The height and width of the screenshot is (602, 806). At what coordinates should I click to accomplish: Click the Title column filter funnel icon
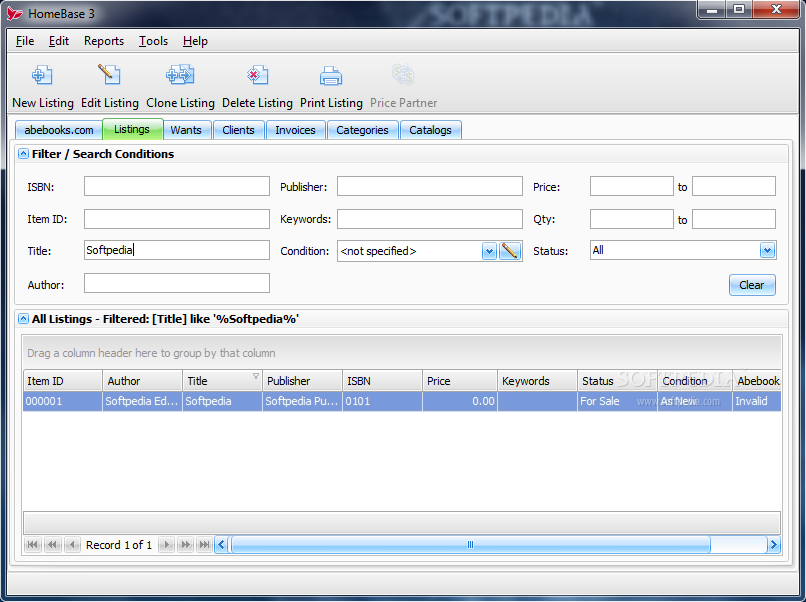point(255,376)
